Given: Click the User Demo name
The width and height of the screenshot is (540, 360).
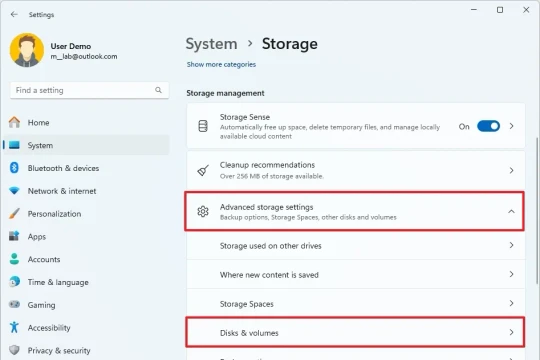Looking at the screenshot, I should [x=71, y=46].
